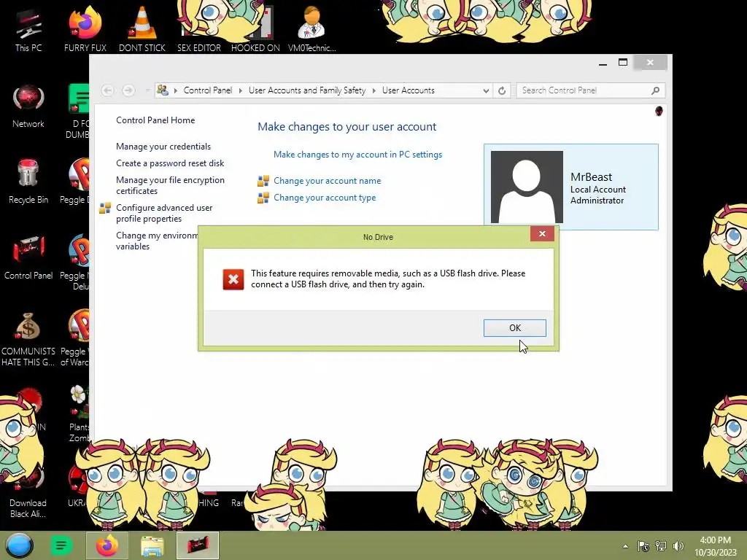Refresh the Control Panel address bar
This screenshot has height=560, width=747.
(x=502, y=90)
